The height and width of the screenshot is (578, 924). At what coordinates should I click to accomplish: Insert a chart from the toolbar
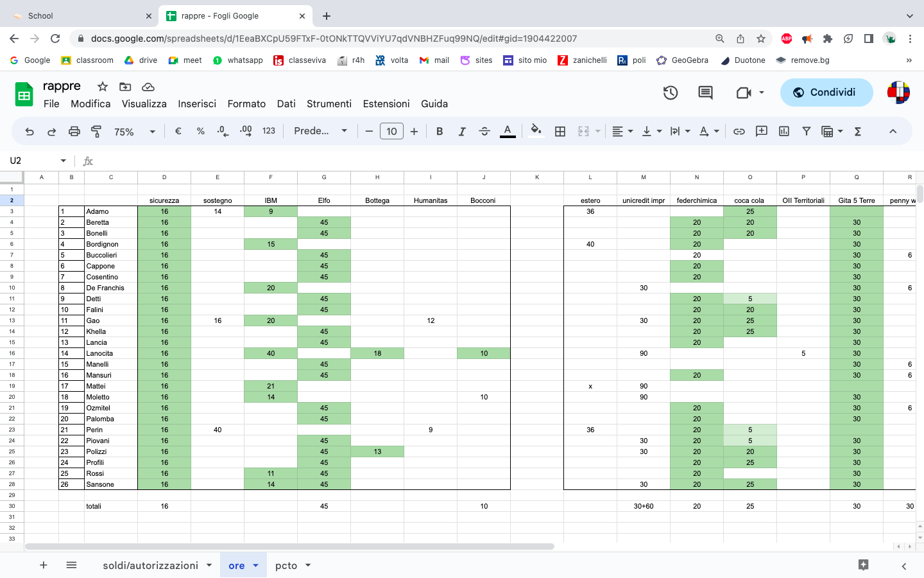click(x=784, y=131)
